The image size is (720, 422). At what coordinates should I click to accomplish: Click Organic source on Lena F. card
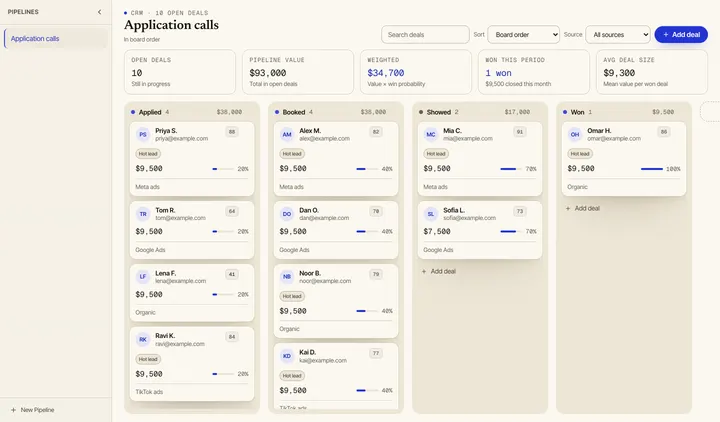pos(145,312)
